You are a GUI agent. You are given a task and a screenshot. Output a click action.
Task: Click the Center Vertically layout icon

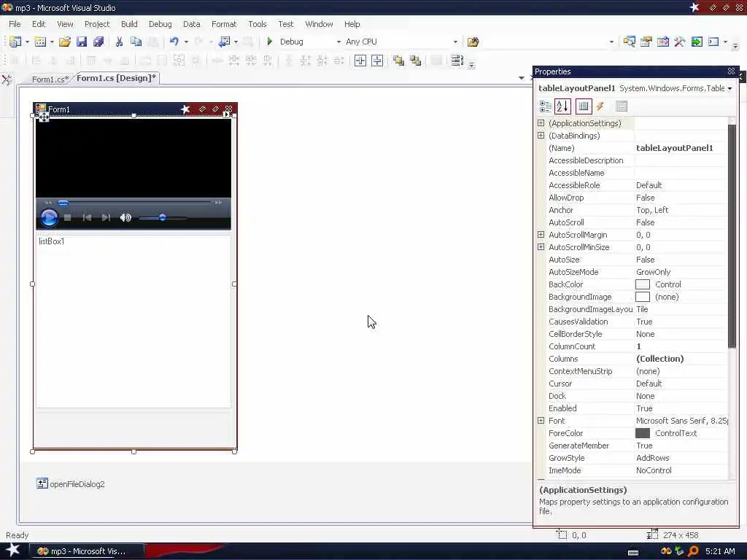377,61
